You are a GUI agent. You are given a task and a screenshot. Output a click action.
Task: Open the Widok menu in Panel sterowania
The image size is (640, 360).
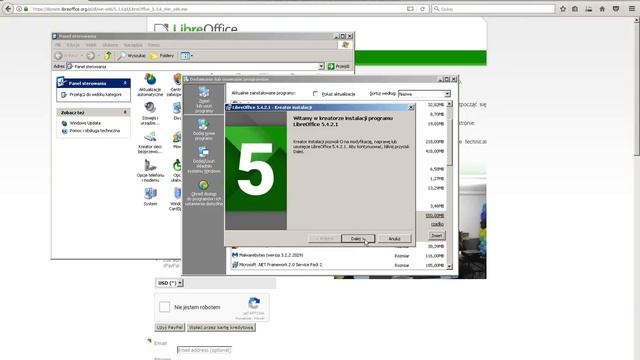pos(91,45)
